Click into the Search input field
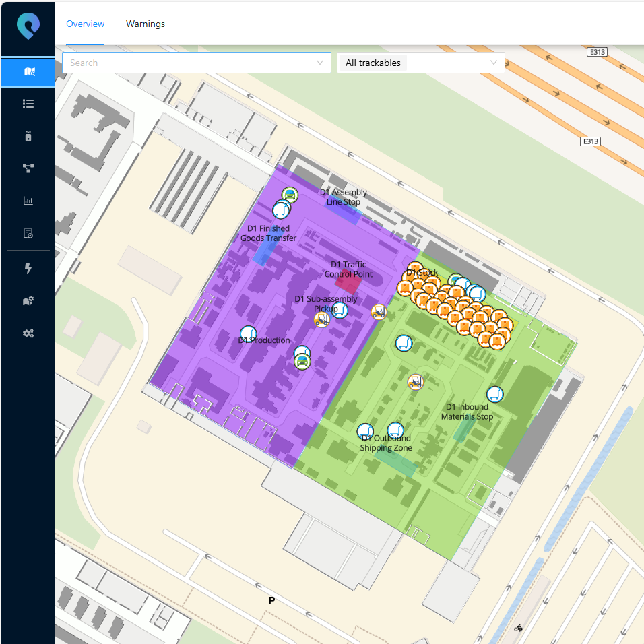Image resolution: width=644 pixels, height=644 pixels. tap(189, 63)
